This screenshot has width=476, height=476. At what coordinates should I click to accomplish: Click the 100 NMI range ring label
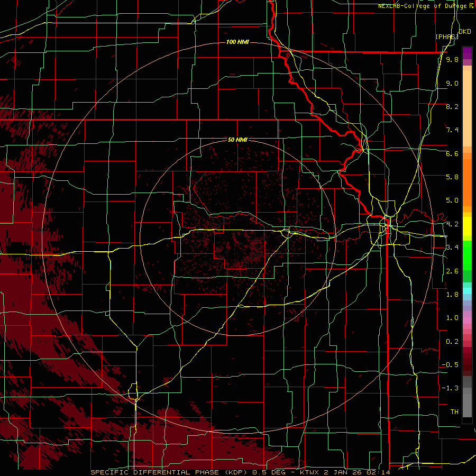[x=237, y=42]
